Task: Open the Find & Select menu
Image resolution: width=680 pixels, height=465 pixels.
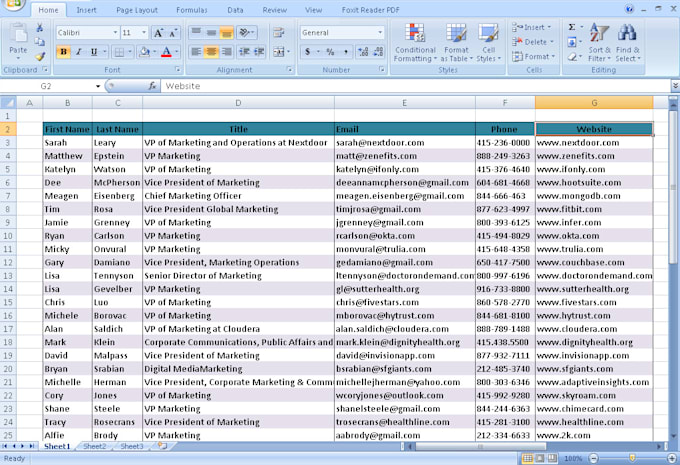Action: [x=628, y=43]
